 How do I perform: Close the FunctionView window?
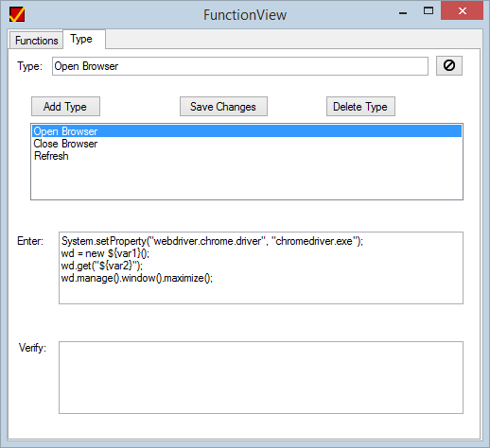(462, 10)
